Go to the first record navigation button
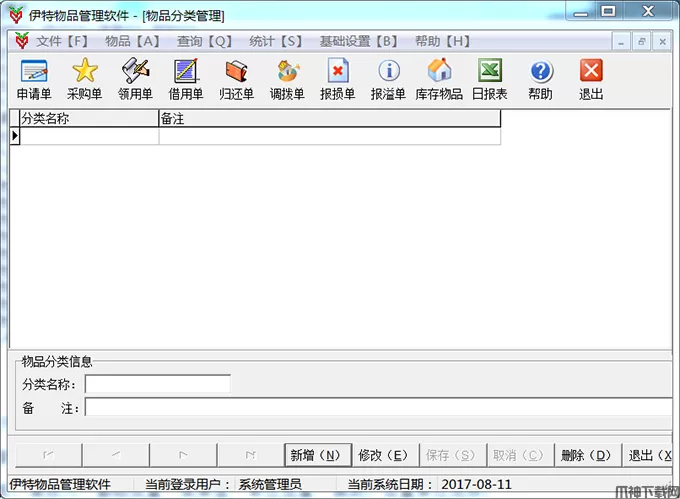Viewport: 680px width, 499px height. click(x=49, y=455)
